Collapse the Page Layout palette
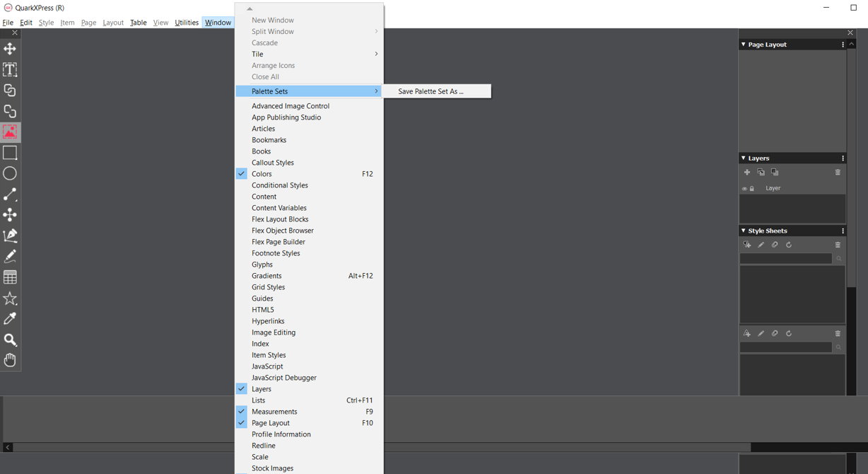Image resolution: width=868 pixels, height=474 pixels. (x=742, y=44)
